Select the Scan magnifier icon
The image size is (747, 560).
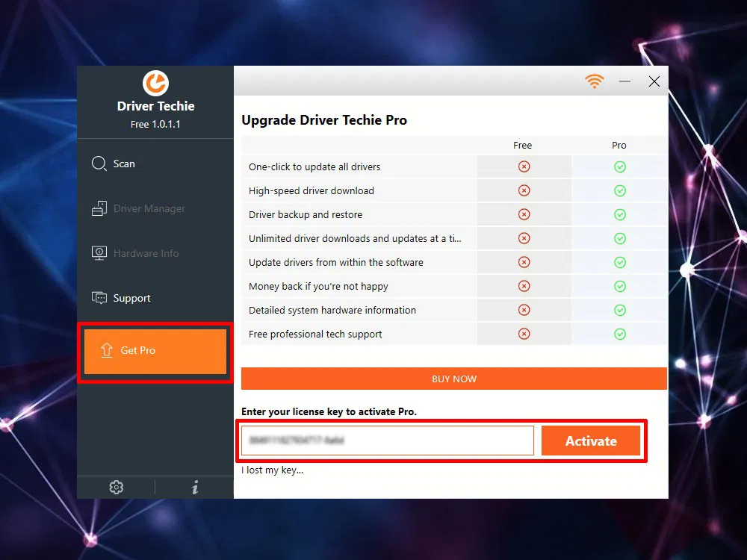(99, 164)
